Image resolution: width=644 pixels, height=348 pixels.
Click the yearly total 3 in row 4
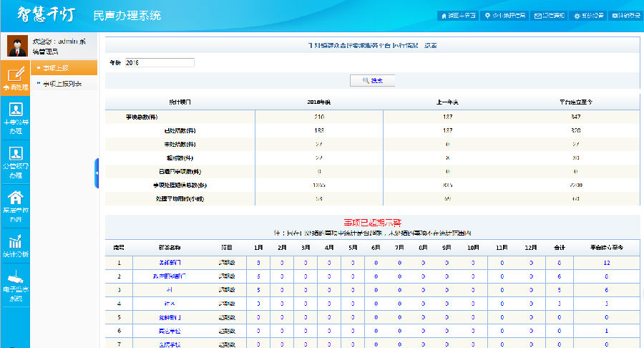(559, 303)
